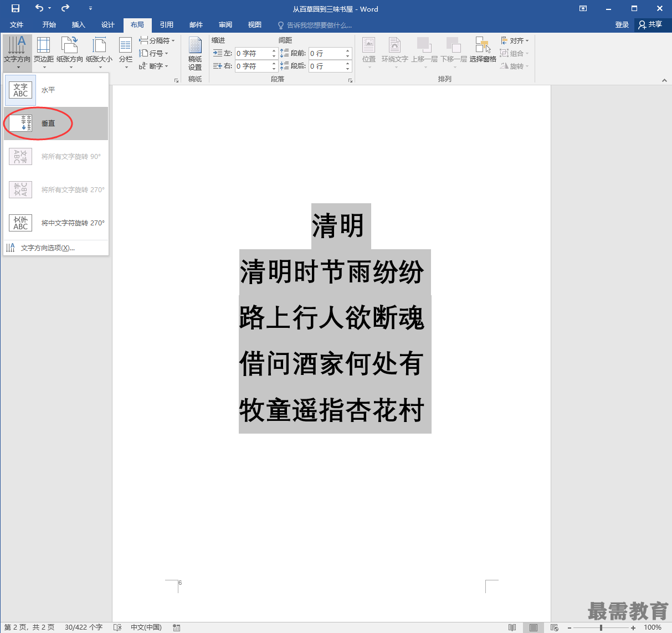Image resolution: width=672 pixels, height=633 pixels.
Task: Select 水平 horizontal text direction
Action: [x=56, y=90]
